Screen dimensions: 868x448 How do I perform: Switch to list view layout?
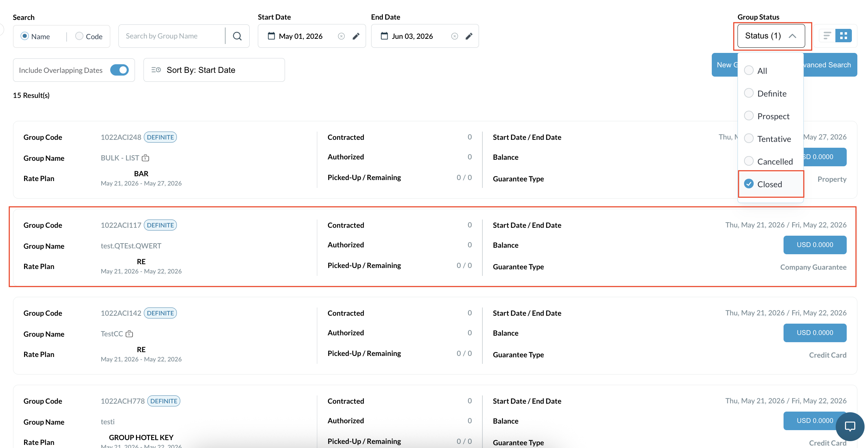point(827,36)
